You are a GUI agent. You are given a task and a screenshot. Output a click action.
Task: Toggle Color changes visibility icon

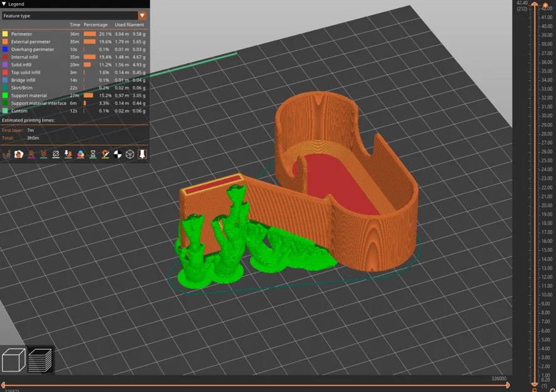(x=80, y=154)
